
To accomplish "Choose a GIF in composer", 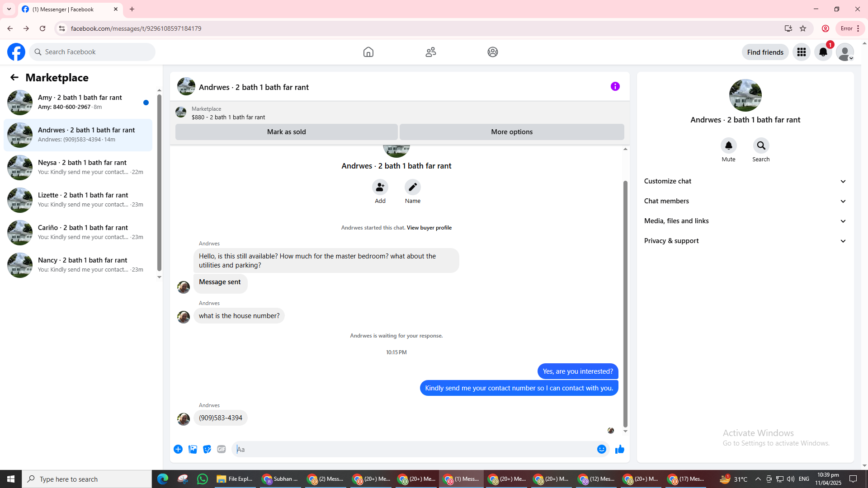I will point(222,449).
